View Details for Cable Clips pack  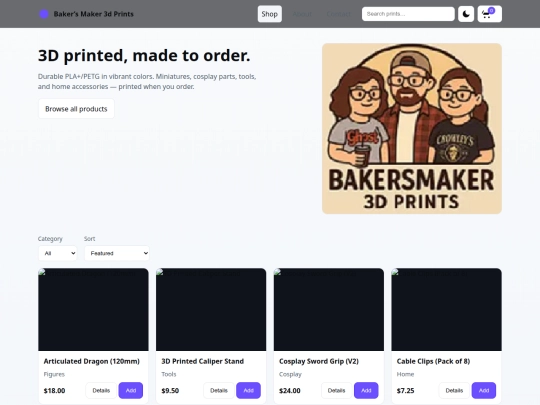point(454,391)
